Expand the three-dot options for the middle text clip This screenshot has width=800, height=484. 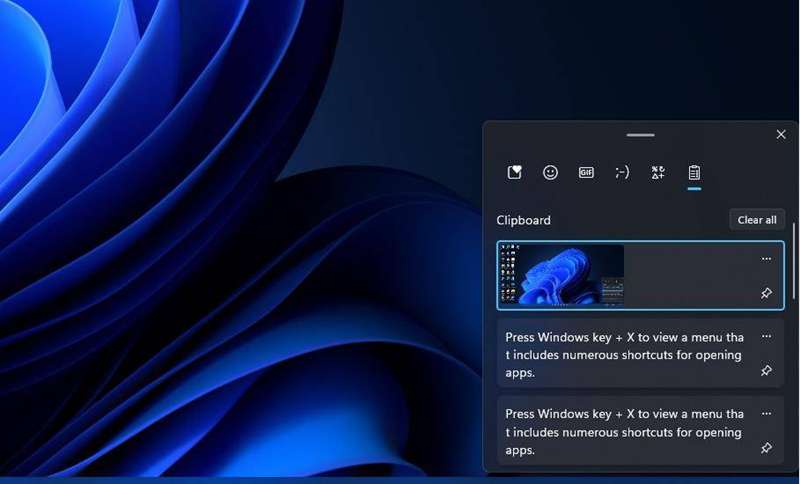766,336
